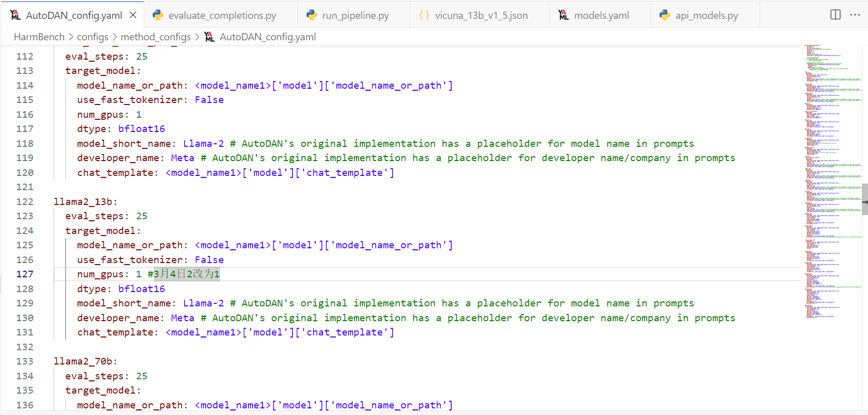868x415 pixels.
Task: Click model_name_or_path key on line 114
Action: tap(130, 86)
